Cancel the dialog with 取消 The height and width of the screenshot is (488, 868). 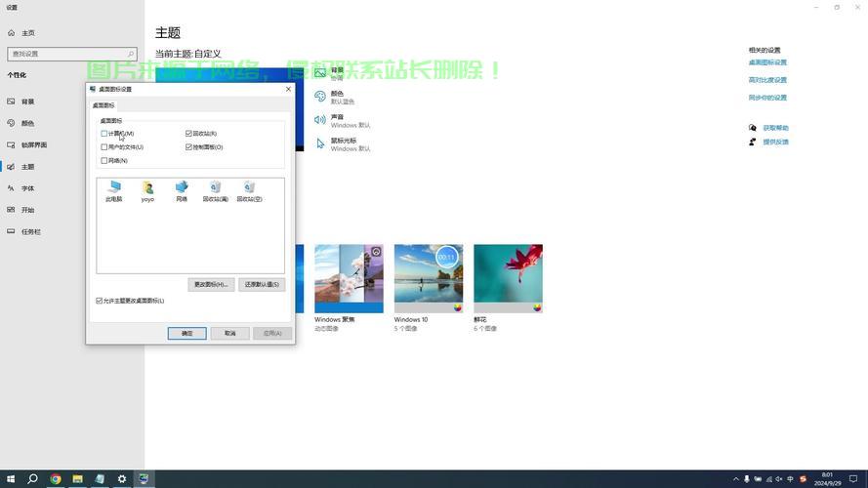coord(229,333)
